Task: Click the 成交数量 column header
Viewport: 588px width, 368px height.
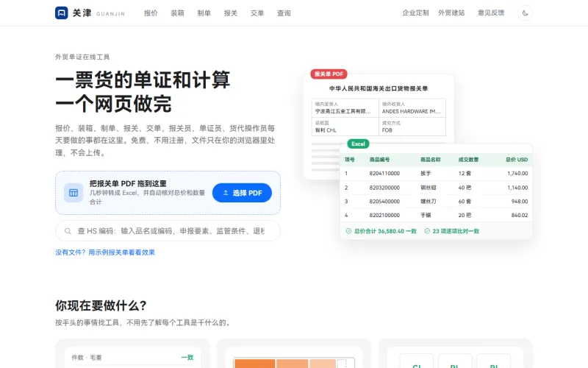Action: (x=468, y=160)
